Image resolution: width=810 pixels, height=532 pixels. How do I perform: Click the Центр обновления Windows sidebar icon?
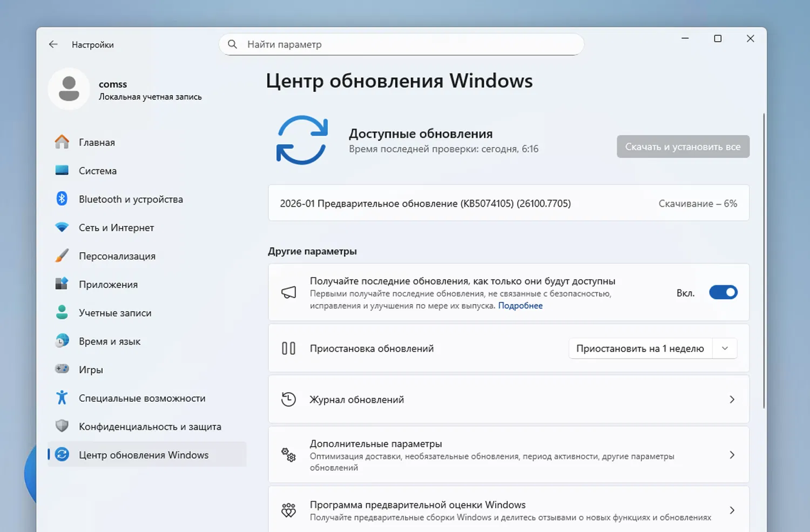[62, 455]
